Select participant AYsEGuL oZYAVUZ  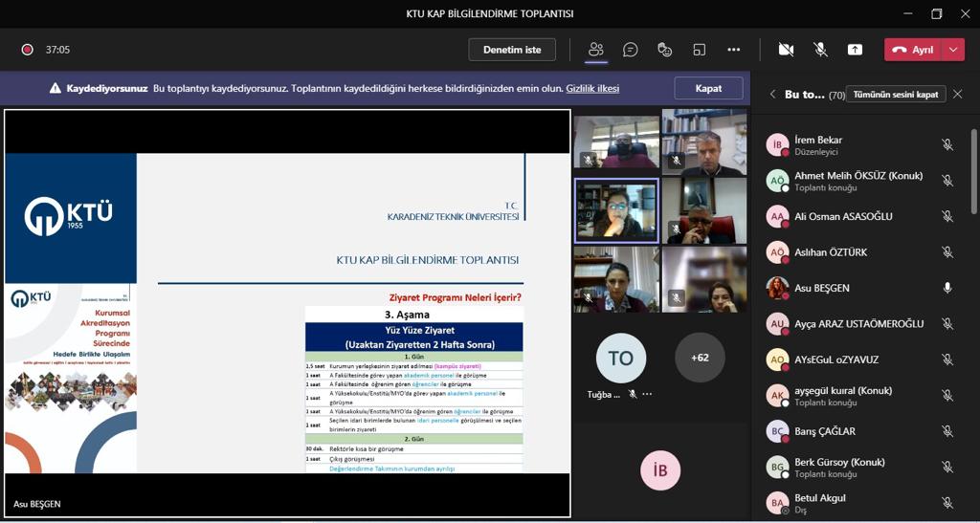point(862,360)
